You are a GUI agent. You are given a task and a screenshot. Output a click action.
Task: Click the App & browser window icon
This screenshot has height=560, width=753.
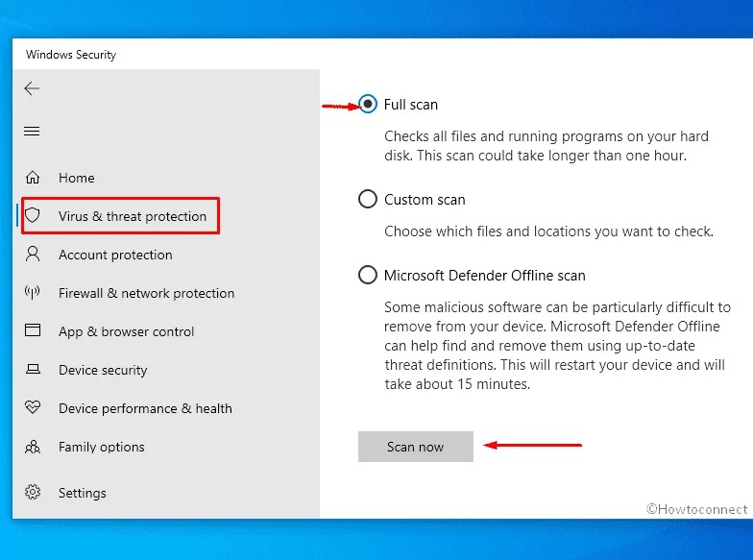click(x=33, y=330)
